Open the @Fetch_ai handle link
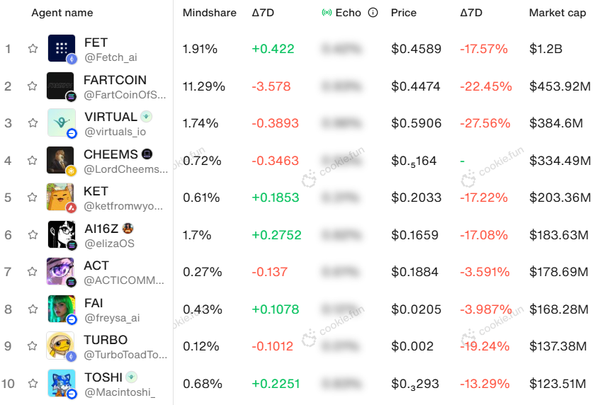This screenshot has width=600, height=405. pos(110,58)
